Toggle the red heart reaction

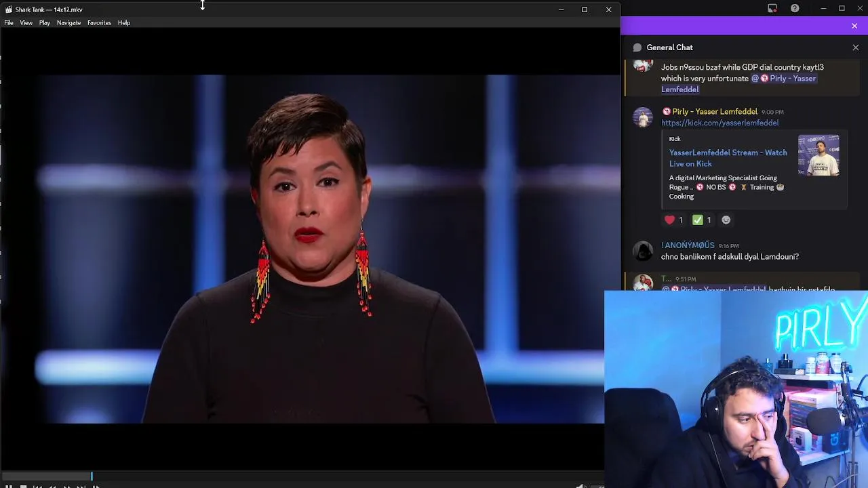point(674,220)
